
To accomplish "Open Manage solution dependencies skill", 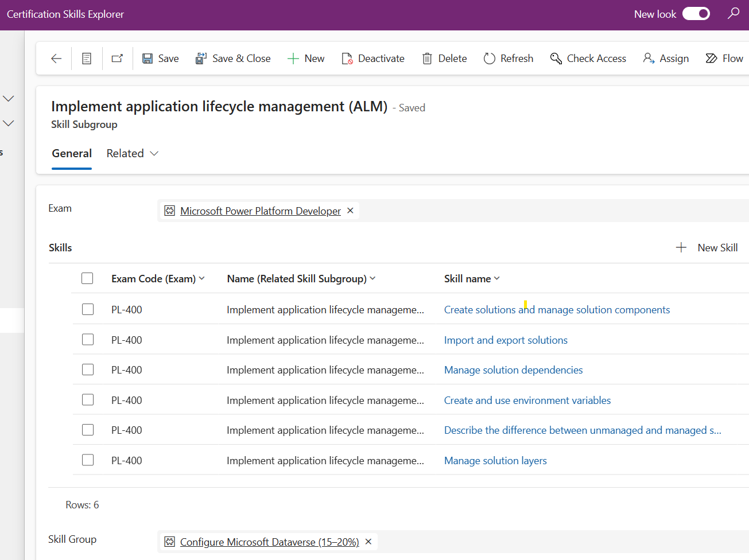I will (513, 370).
